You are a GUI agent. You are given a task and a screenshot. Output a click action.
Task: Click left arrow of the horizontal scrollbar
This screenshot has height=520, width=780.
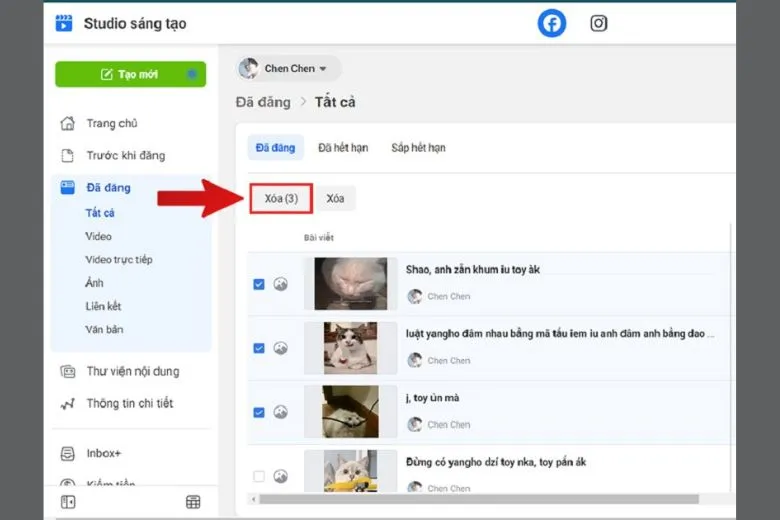pyautogui.click(x=254, y=499)
